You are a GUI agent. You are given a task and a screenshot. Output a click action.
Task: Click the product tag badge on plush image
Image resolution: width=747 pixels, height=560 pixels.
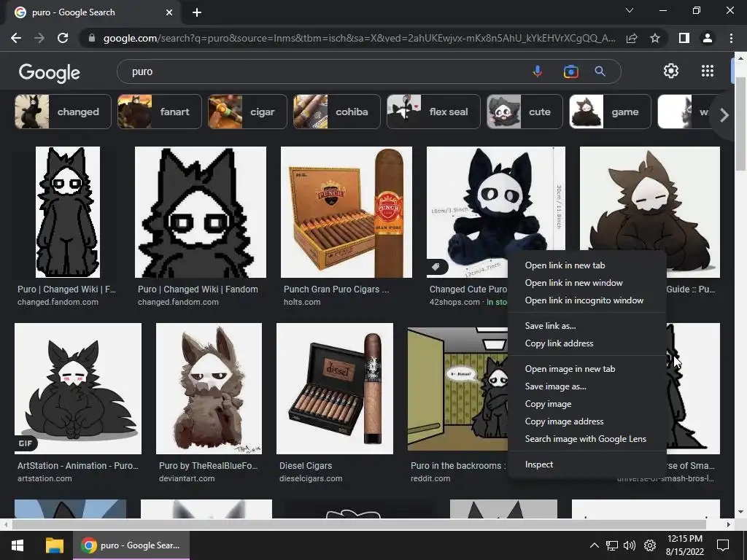(x=436, y=267)
